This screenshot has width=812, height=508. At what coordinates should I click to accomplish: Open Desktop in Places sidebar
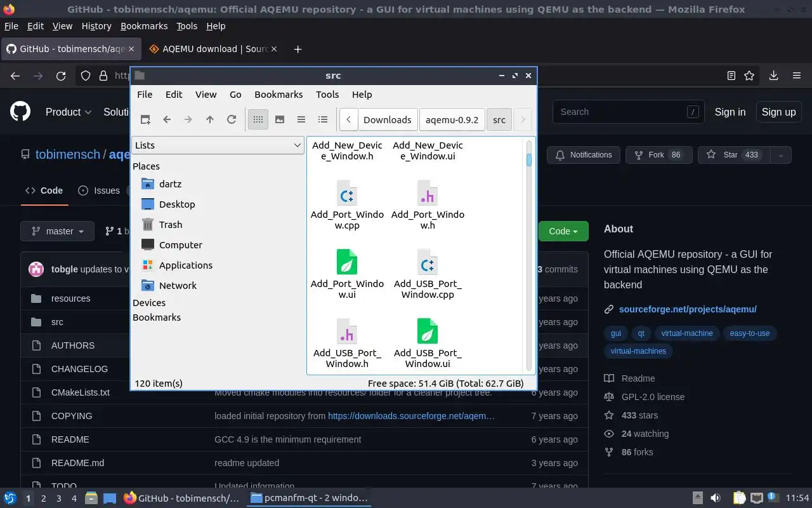[x=177, y=204]
